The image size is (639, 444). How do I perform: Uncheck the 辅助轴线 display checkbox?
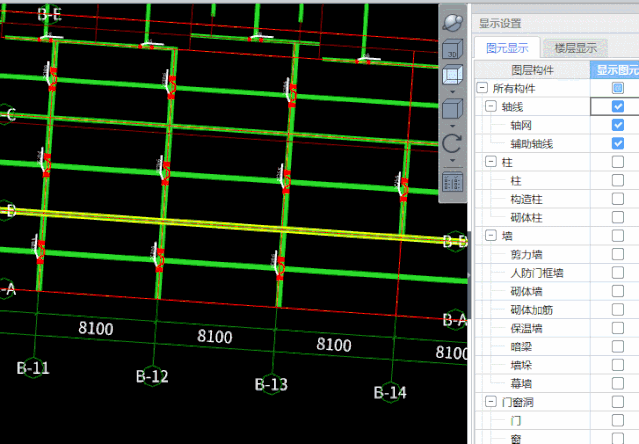[618, 144]
